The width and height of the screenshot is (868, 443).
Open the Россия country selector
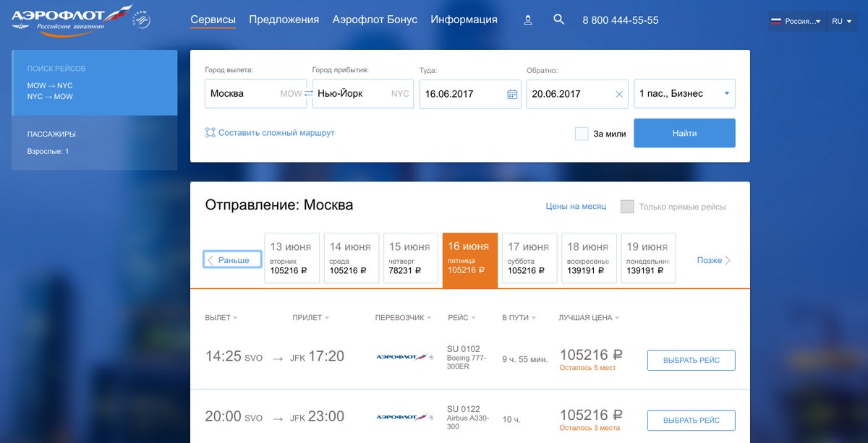[798, 21]
